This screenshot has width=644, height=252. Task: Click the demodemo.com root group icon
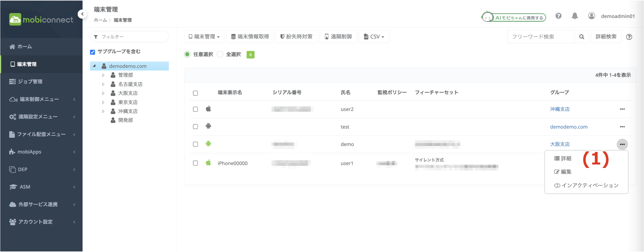104,66
